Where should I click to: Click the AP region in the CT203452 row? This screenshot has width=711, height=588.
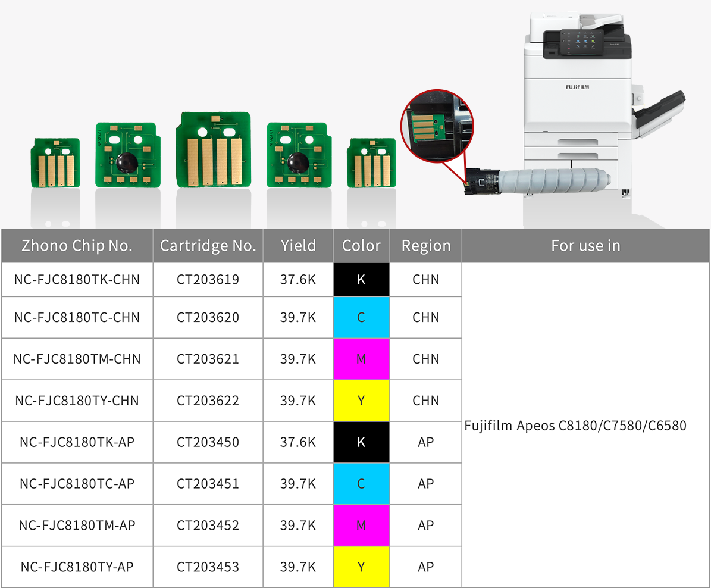pos(426,526)
